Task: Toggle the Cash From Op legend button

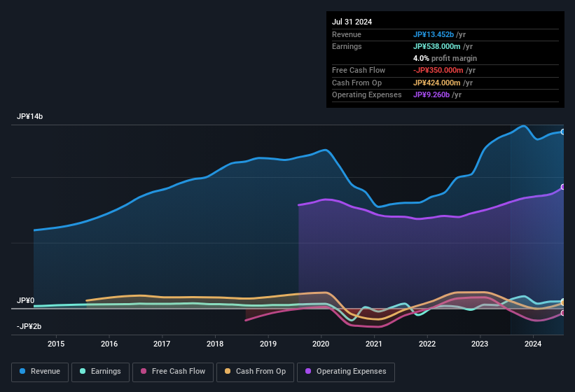Action: coord(255,372)
